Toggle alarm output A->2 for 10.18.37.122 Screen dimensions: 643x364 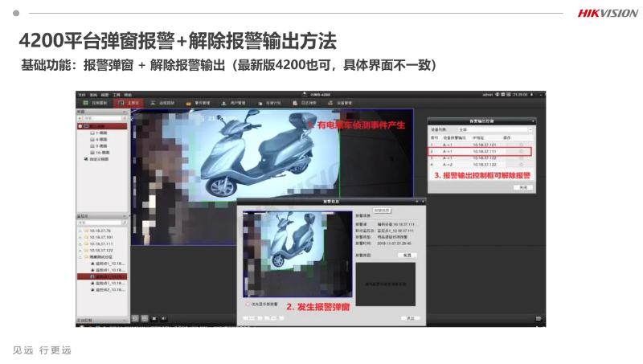[x=521, y=165]
